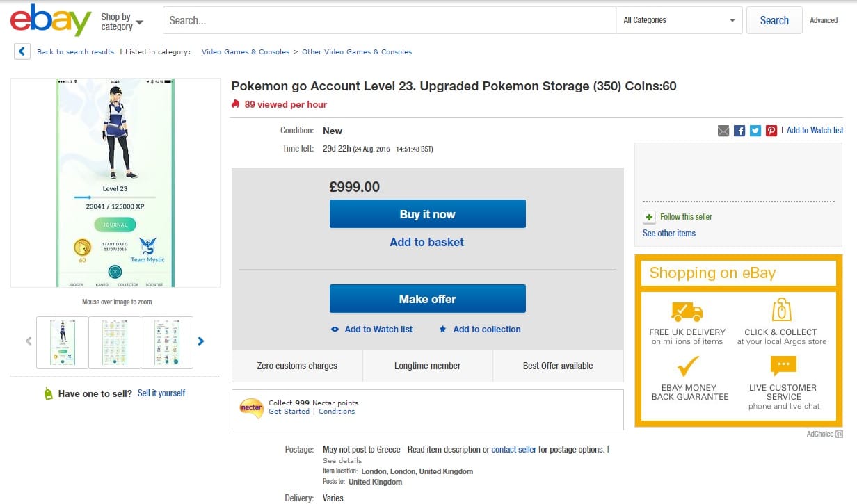Share listing on Twitter
This screenshot has height=504, width=857.
755,131
